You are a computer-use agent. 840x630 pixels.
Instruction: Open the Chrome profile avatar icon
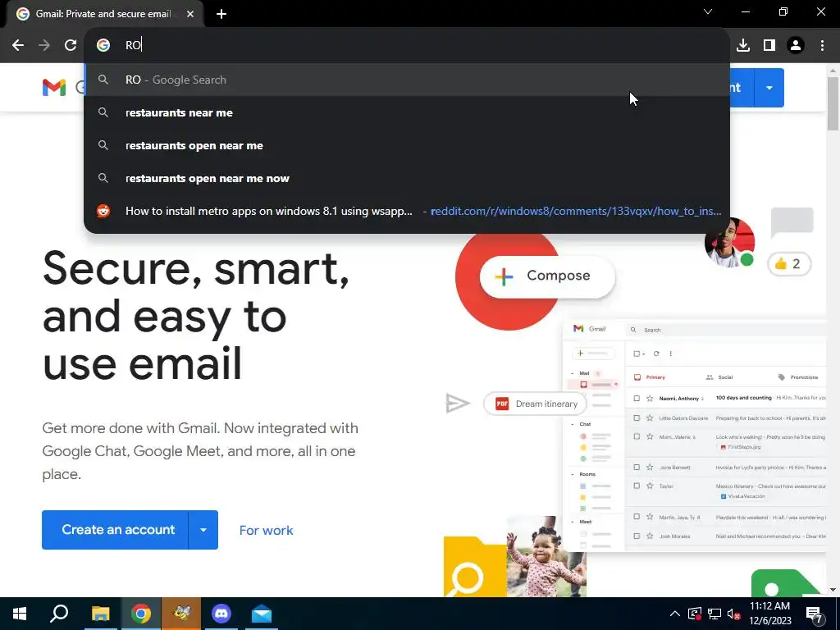tap(796, 45)
